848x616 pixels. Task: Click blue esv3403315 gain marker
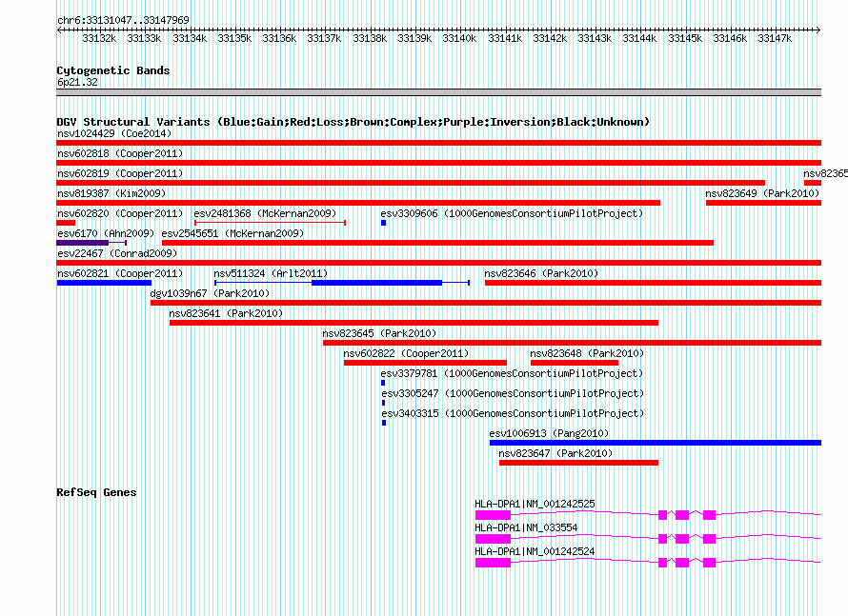coord(384,423)
